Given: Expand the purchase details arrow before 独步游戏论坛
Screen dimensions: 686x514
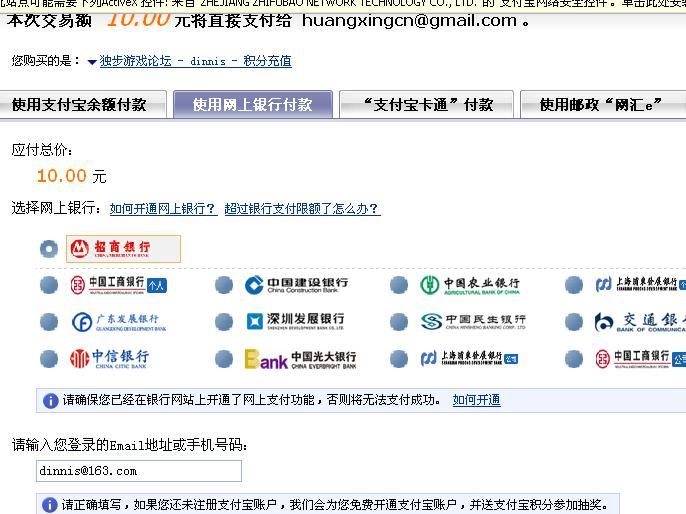Looking at the screenshot, I should [x=92, y=62].
